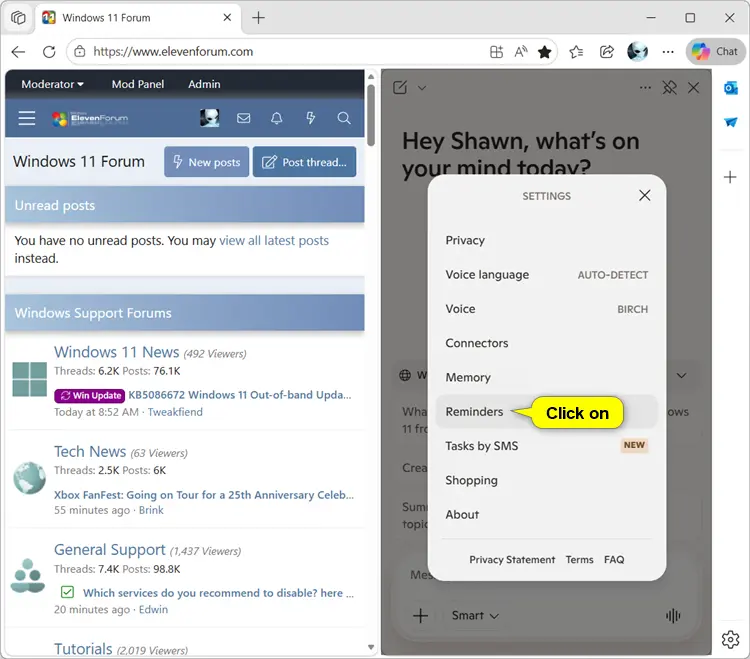Click the forum page vertical scrollbar

371,115
